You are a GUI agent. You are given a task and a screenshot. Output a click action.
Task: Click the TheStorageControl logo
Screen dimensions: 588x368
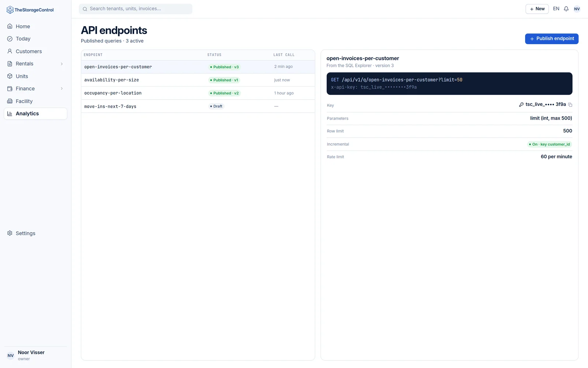30,10
